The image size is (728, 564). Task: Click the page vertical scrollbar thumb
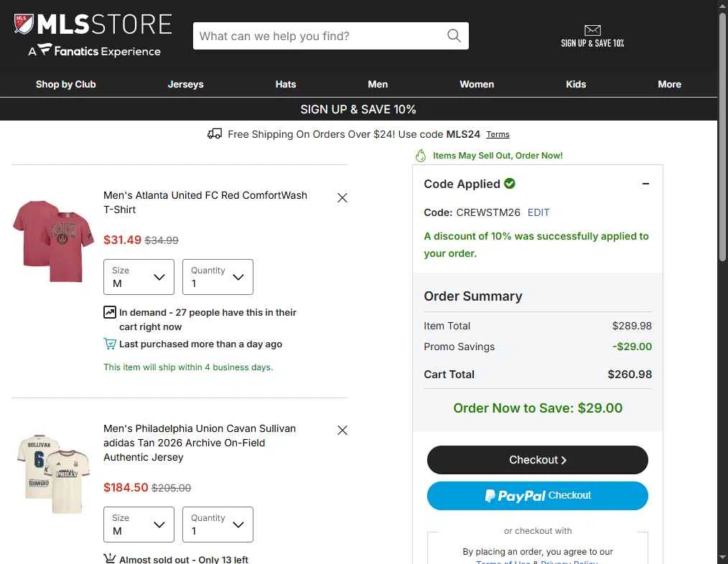pyautogui.click(x=722, y=137)
